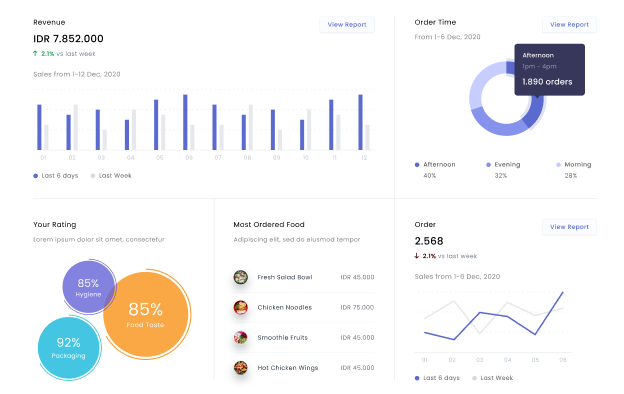
Task: Click View Report in Order Time panel
Action: 569,25
